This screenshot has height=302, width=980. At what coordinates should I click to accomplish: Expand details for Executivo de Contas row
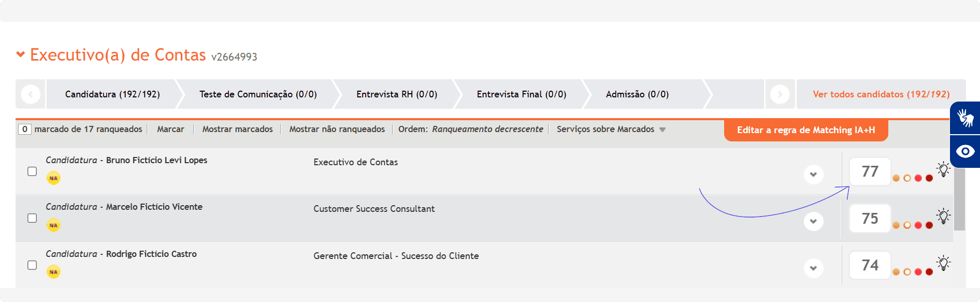click(813, 175)
